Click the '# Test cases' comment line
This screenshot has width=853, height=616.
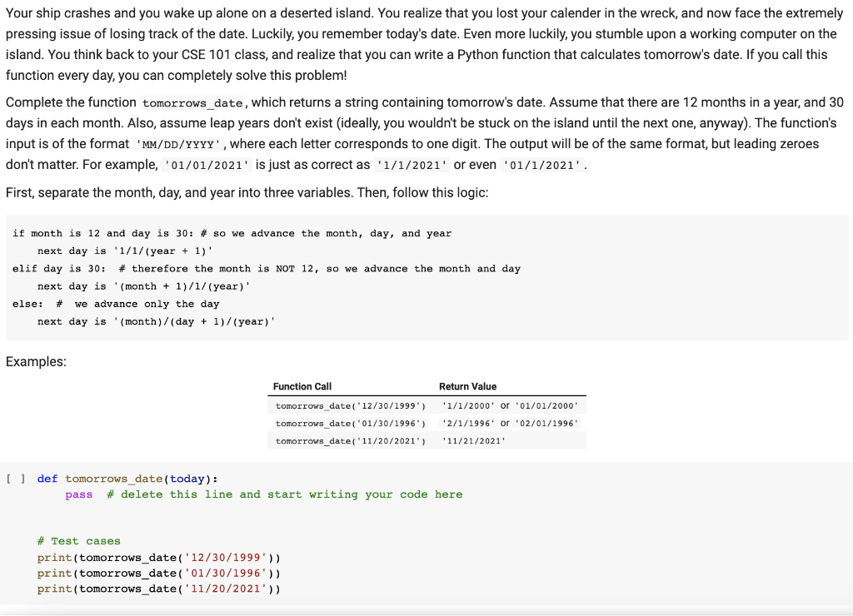tap(79, 542)
